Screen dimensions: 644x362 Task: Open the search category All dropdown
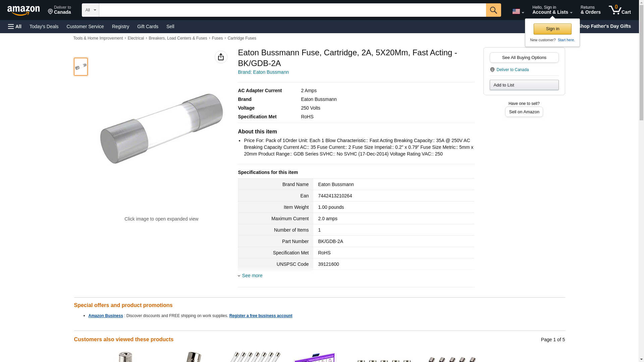[x=90, y=10]
